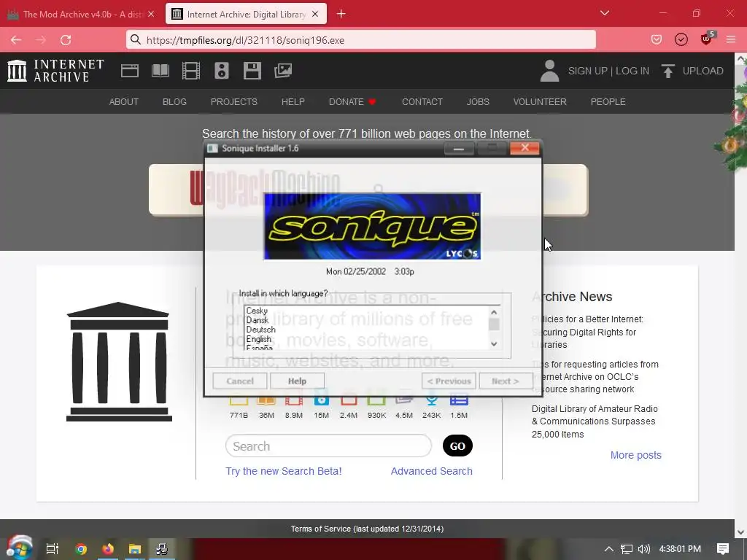The image size is (747, 560).
Task: Click LOG IN link
Action: tap(632, 71)
